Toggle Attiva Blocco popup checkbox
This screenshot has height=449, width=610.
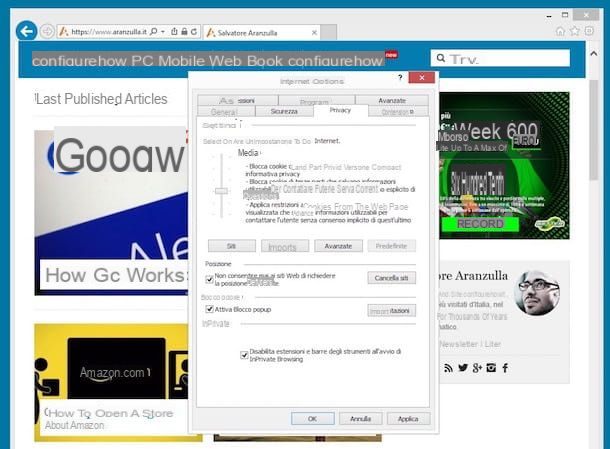209,309
